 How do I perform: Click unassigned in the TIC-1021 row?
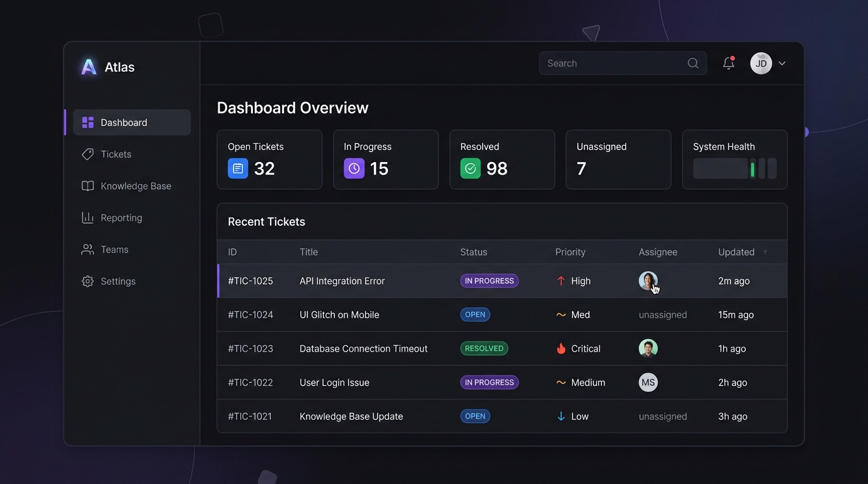[663, 417]
